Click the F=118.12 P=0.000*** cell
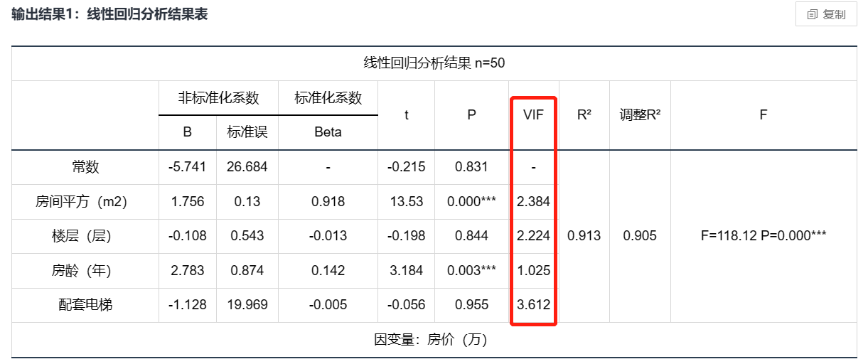Viewport: 868px width, 364px height. (x=763, y=235)
